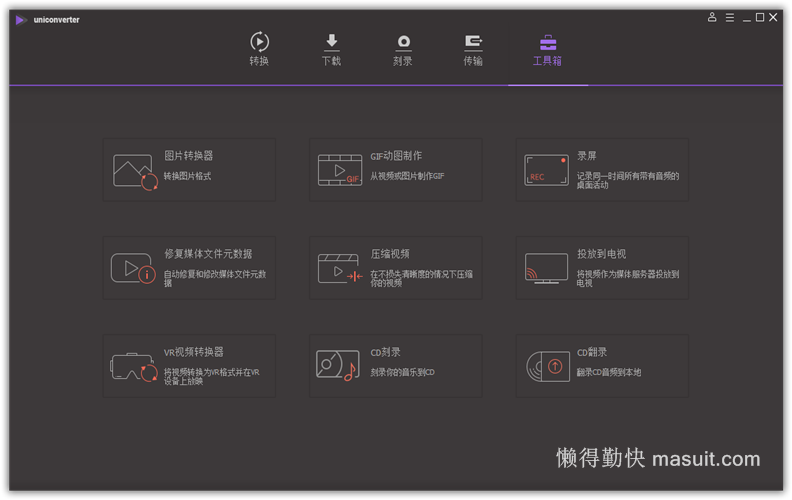Open the 修复媒体文件元数据 metadata icon
Viewport: 792px width, 500px height.
(133, 268)
